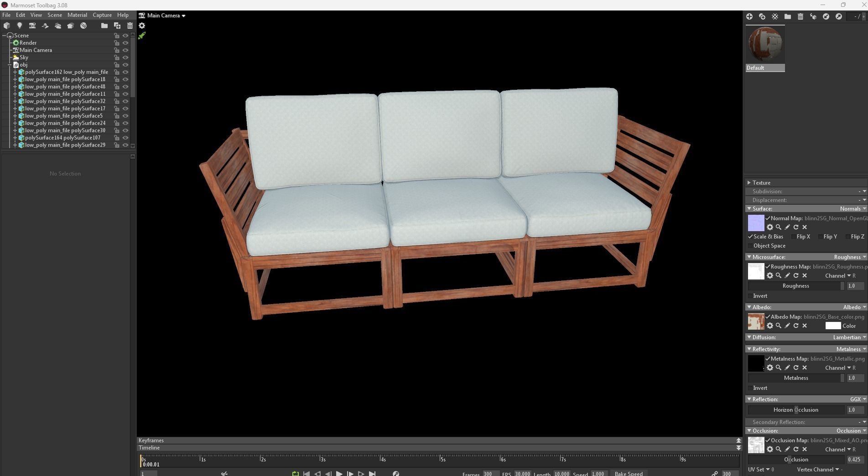Apply material to selected mesh
This screenshot has height=476, width=868.
(x=813, y=16)
